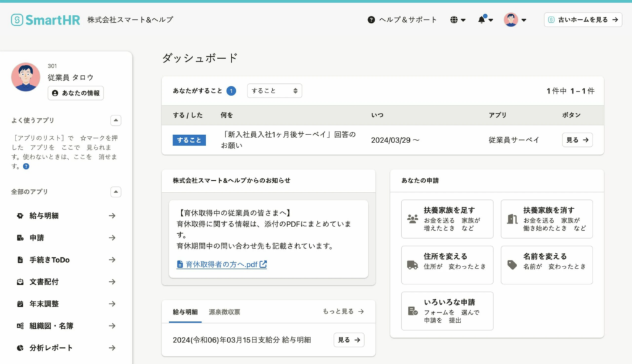
Task: Select the 給与明細 tab
Action: (x=185, y=312)
